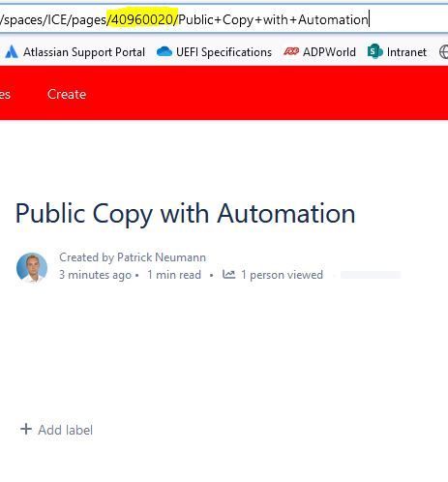This screenshot has width=448, height=482.
Task: Open the Atlassian Support Portal bookmark
Action: coord(75,52)
